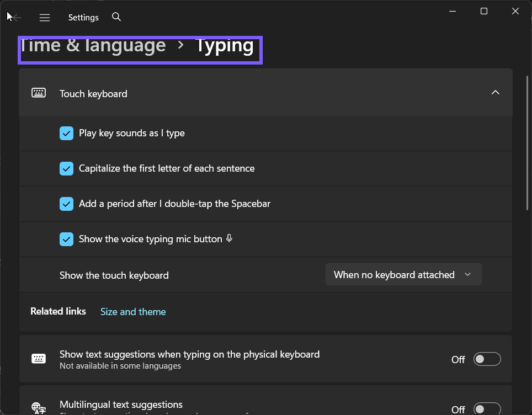This screenshot has width=532, height=415.
Task: Open Settings search with magnifier icon
Action: 116,17
